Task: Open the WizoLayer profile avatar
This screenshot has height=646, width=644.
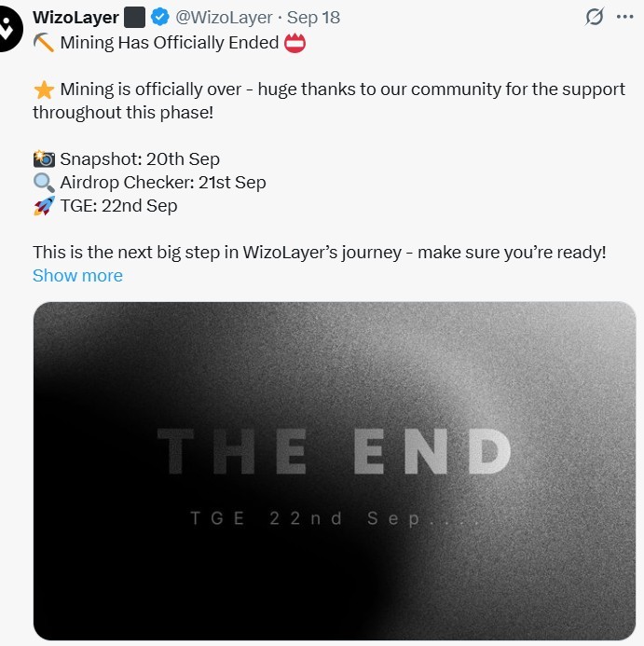Action: pyautogui.click(x=9, y=29)
